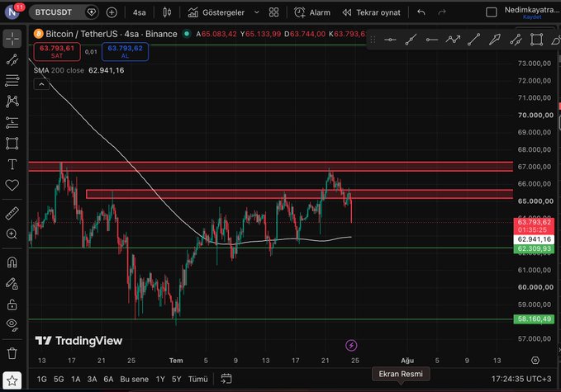Collapse the indicator legend chevron
561x392 pixels.
pos(41,84)
